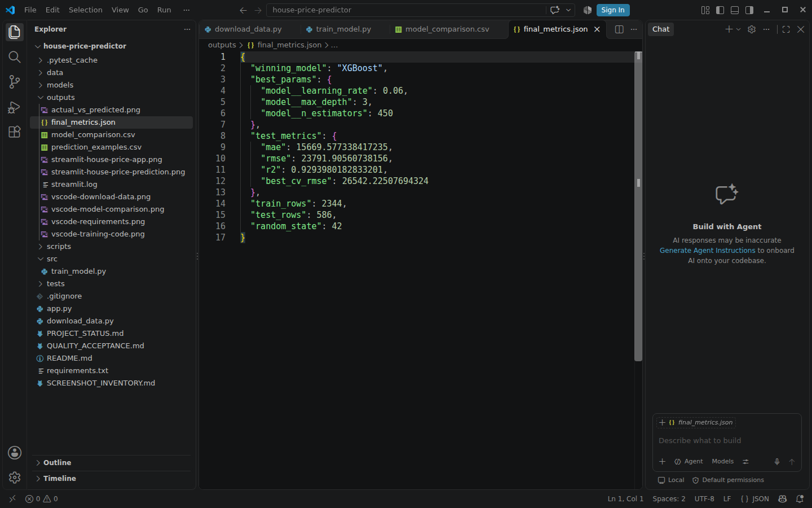Click the Sign In button

[x=613, y=10]
